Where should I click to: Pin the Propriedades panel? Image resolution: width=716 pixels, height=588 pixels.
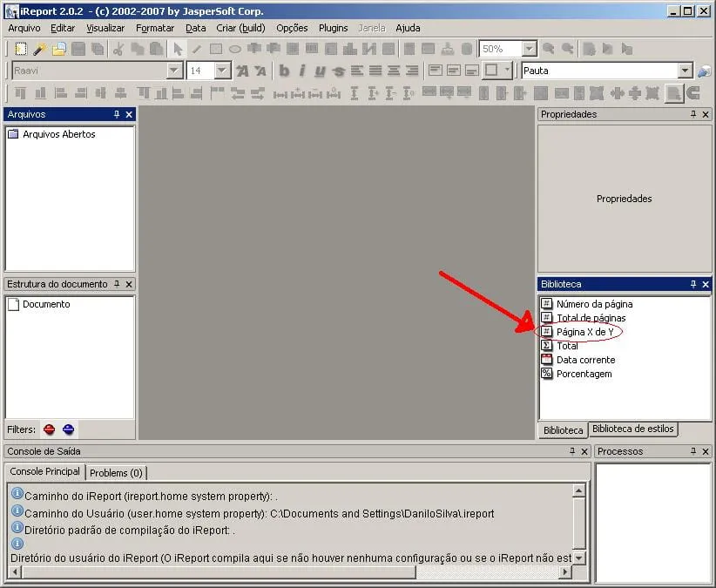click(x=694, y=114)
